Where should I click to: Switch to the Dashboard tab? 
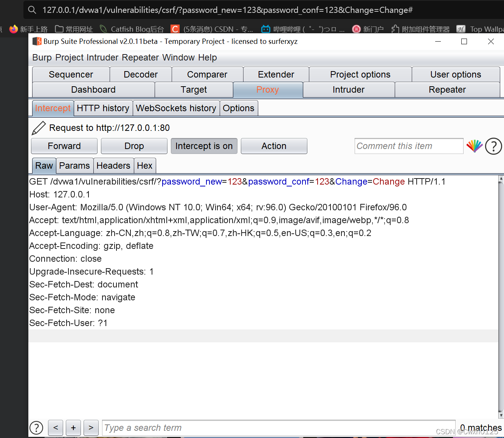pyautogui.click(x=93, y=90)
